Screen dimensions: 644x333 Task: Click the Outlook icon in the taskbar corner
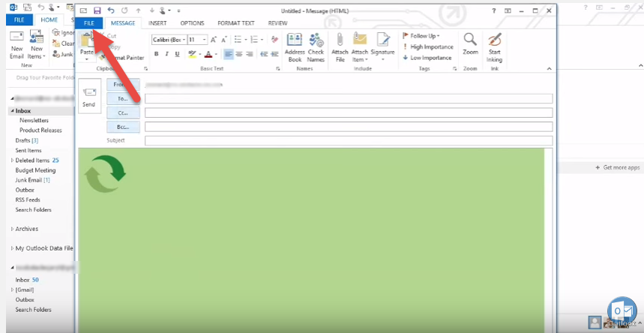click(x=622, y=311)
